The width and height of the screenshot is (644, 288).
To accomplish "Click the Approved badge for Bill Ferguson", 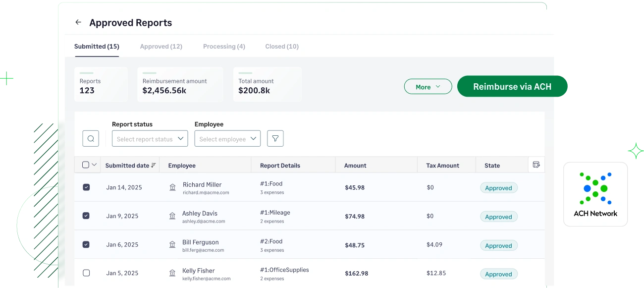I will 498,245.
